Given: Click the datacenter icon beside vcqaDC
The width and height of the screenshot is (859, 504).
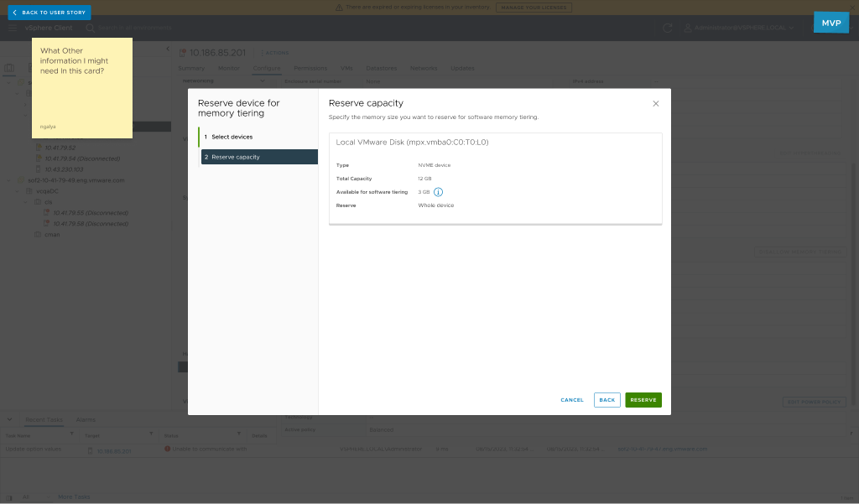Looking at the screenshot, I should (28, 191).
